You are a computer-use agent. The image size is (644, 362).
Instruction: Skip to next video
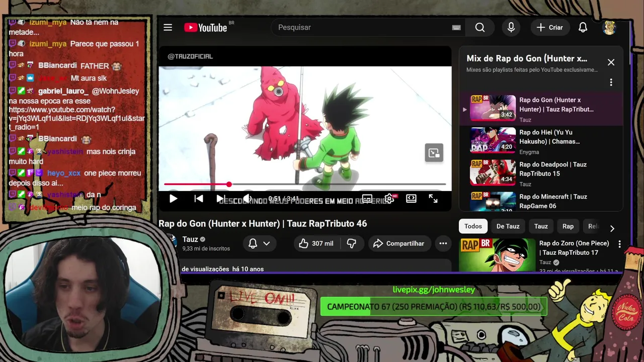[220, 199]
